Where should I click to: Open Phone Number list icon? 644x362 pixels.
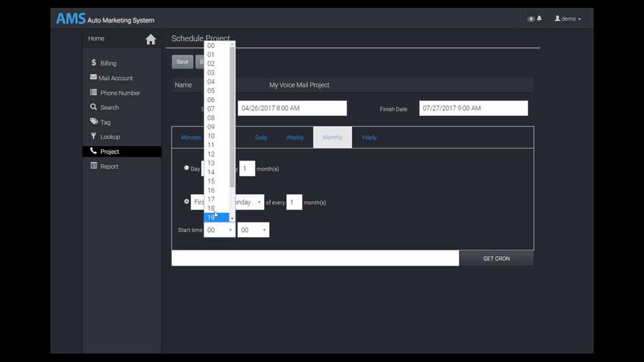[94, 93]
